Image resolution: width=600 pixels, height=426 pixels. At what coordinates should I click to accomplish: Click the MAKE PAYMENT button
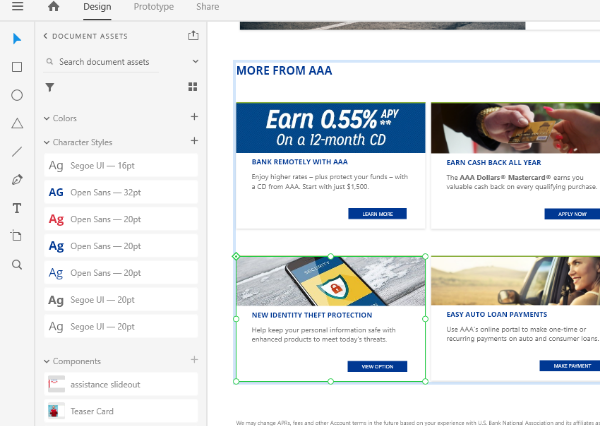570,366
